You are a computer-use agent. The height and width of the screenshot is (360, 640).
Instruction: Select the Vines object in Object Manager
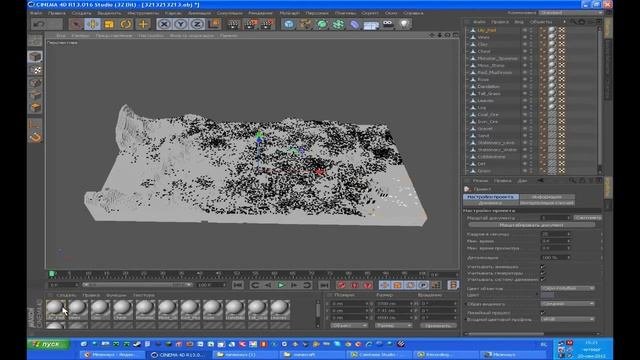(x=484, y=37)
